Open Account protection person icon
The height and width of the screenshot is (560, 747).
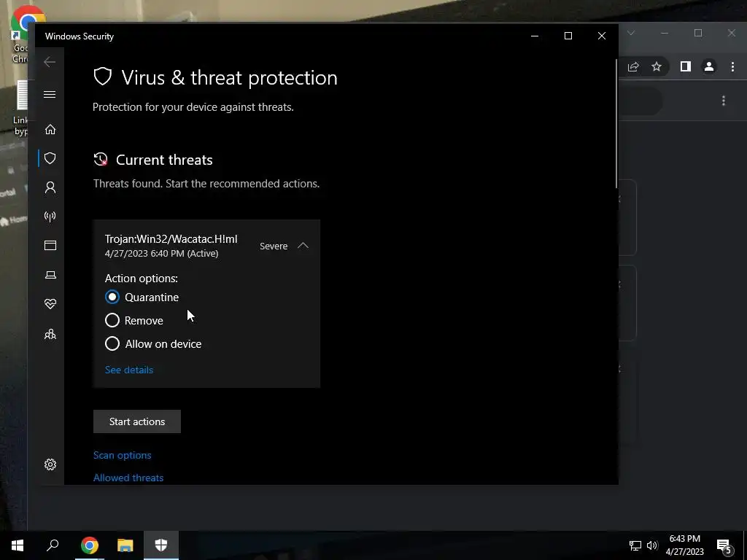pyautogui.click(x=50, y=187)
